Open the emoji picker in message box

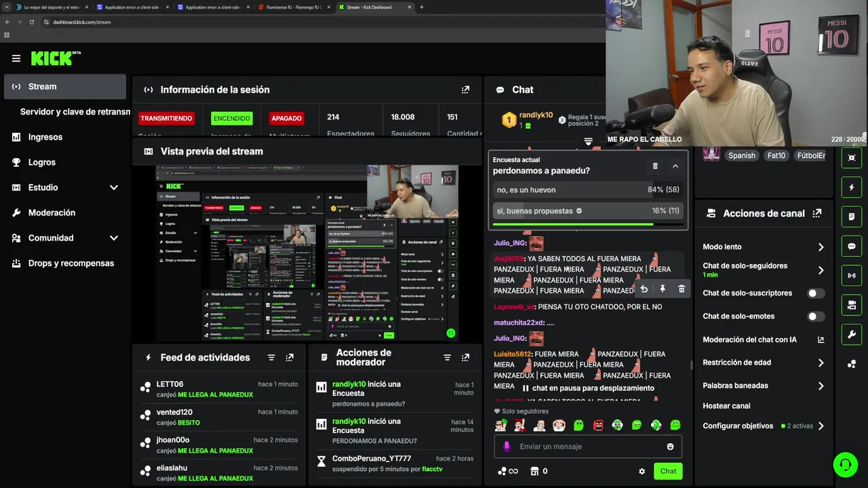[670, 446]
